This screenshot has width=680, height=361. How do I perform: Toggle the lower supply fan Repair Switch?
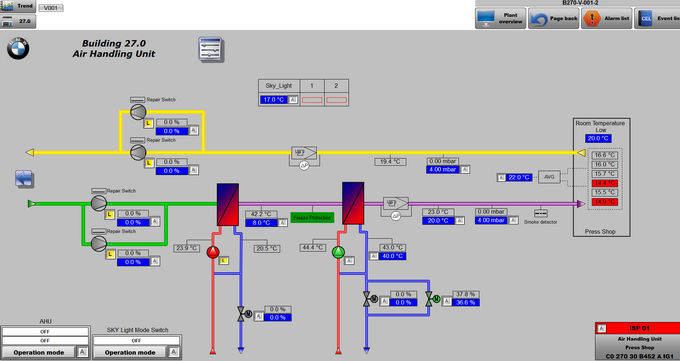(x=98, y=232)
